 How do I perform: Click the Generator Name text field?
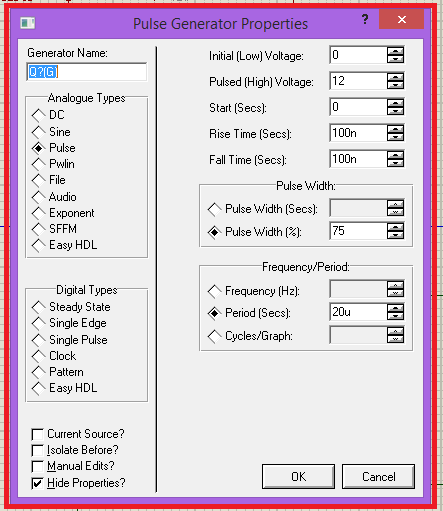(87, 72)
